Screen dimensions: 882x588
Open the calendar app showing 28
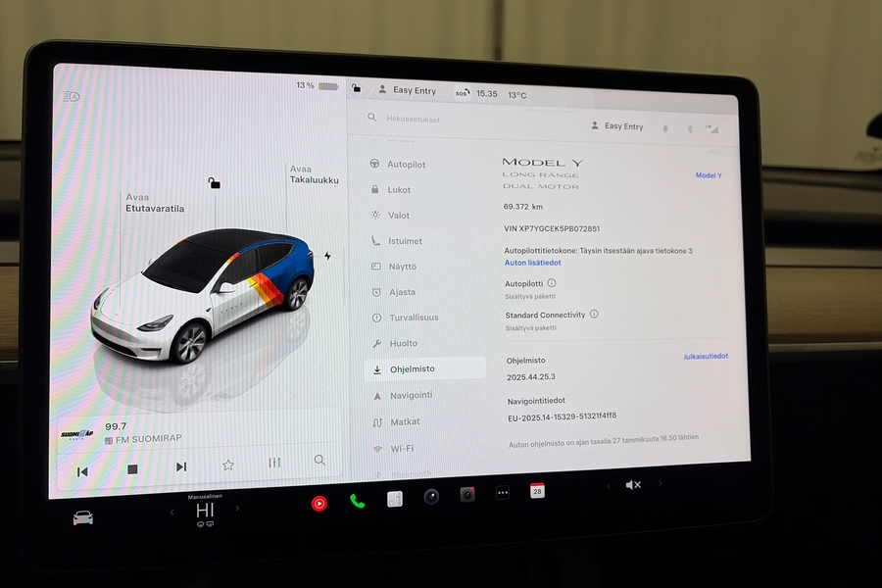pyautogui.click(x=537, y=491)
